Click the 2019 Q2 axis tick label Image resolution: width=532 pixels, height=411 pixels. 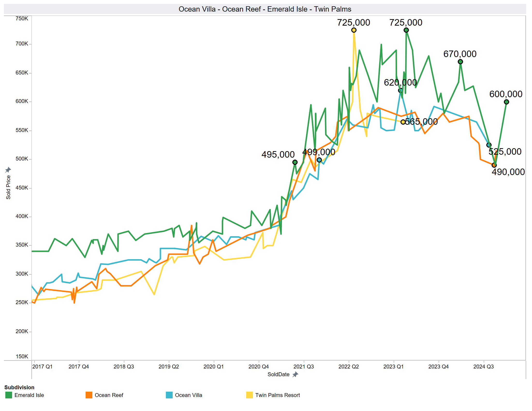click(169, 367)
